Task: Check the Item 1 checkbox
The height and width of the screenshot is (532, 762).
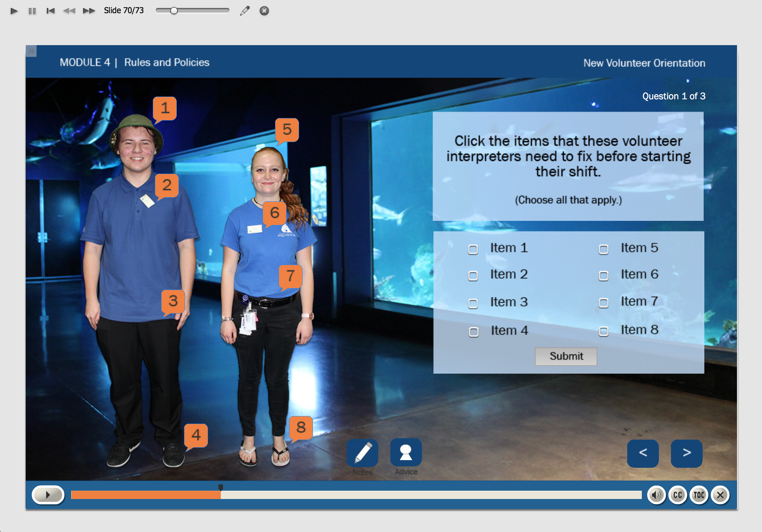Action: pos(473,249)
